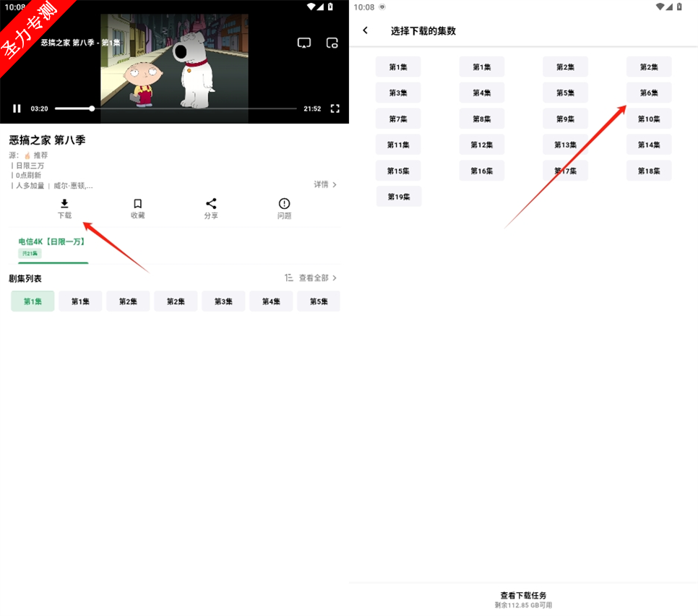Click the video progress slider
This screenshot has width=698, height=616.
[x=176, y=108]
